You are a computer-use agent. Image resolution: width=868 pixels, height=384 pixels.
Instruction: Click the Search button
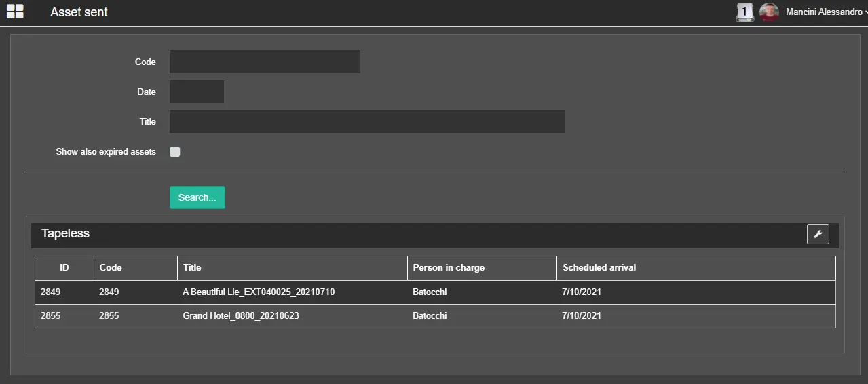(x=197, y=197)
